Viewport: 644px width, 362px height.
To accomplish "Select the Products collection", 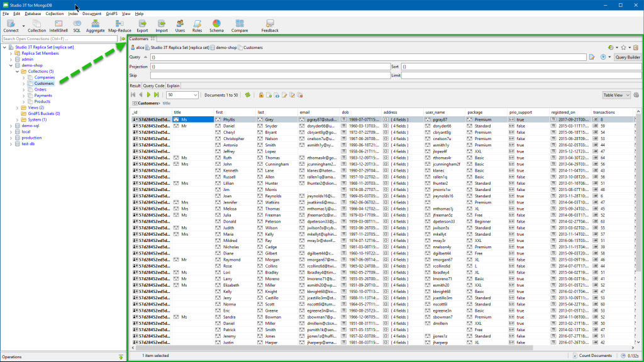I will tap(42, 101).
